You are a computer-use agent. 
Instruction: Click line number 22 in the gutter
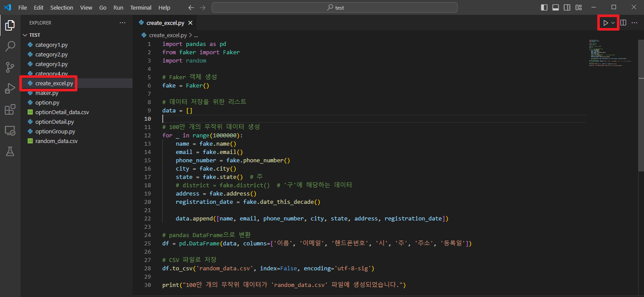point(147,218)
